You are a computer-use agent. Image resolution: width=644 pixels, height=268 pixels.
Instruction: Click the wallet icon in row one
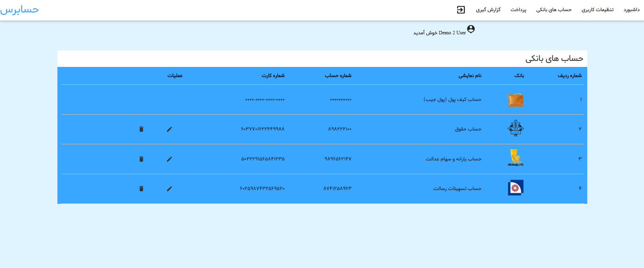pyautogui.click(x=515, y=100)
